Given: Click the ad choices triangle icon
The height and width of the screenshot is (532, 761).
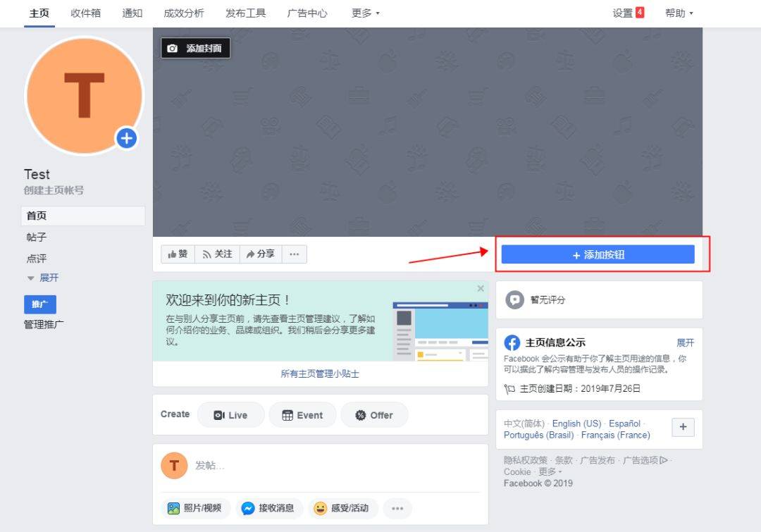Looking at the screenshot, I should point(664,460).
